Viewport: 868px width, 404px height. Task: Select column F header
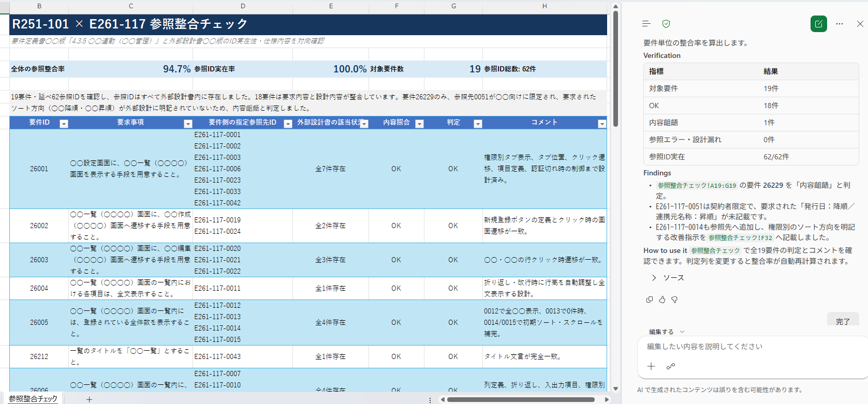point(396,6)
